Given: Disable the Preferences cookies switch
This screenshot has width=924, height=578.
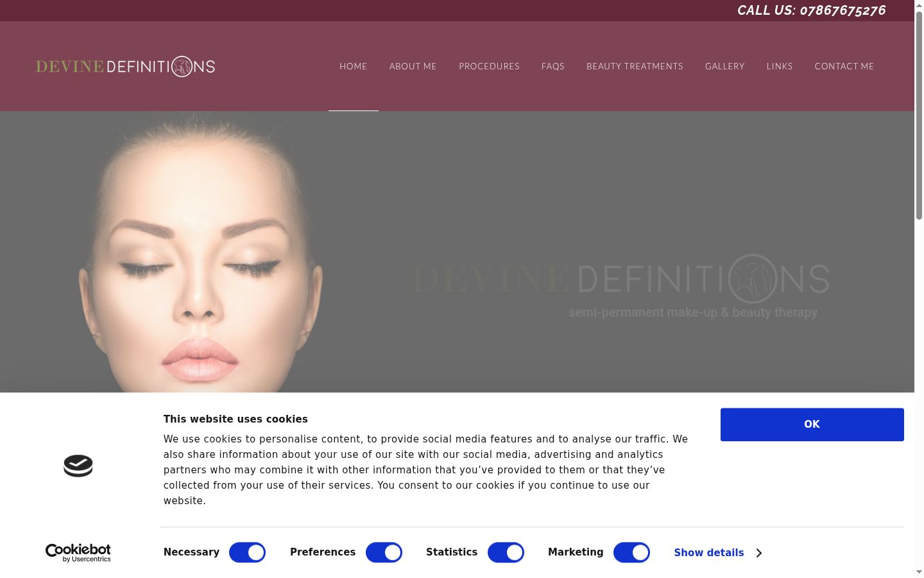Looking at the screenshot, I should pos(384,552).
